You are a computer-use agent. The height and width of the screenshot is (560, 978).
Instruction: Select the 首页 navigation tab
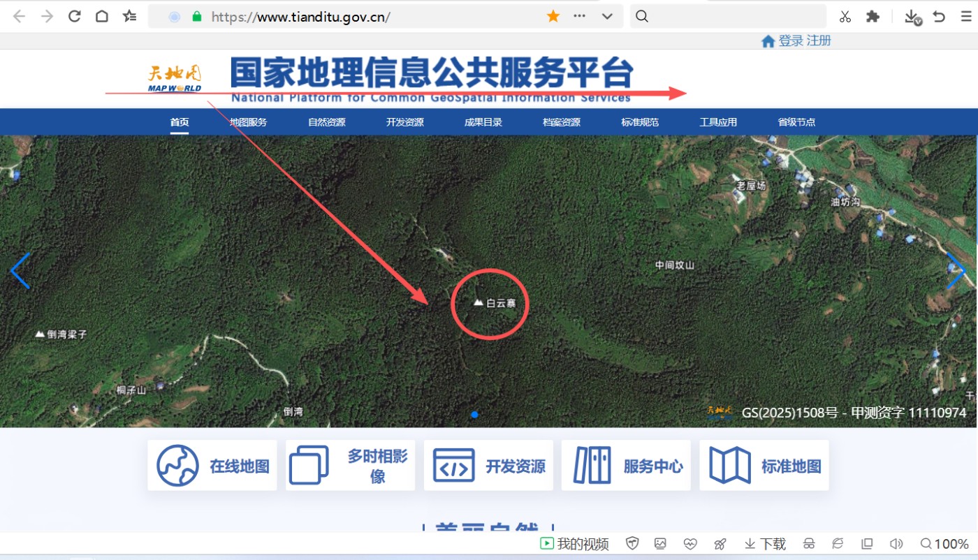180,122
